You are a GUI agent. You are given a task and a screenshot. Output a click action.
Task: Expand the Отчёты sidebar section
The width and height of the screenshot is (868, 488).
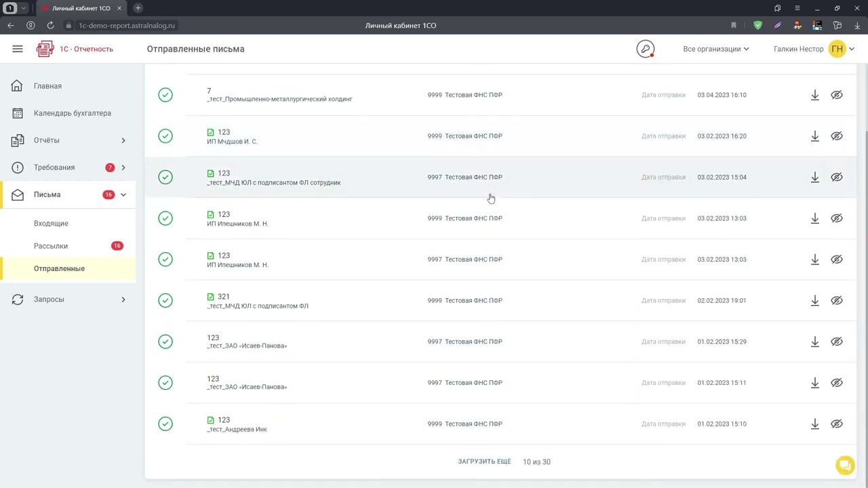coord(123,140)
